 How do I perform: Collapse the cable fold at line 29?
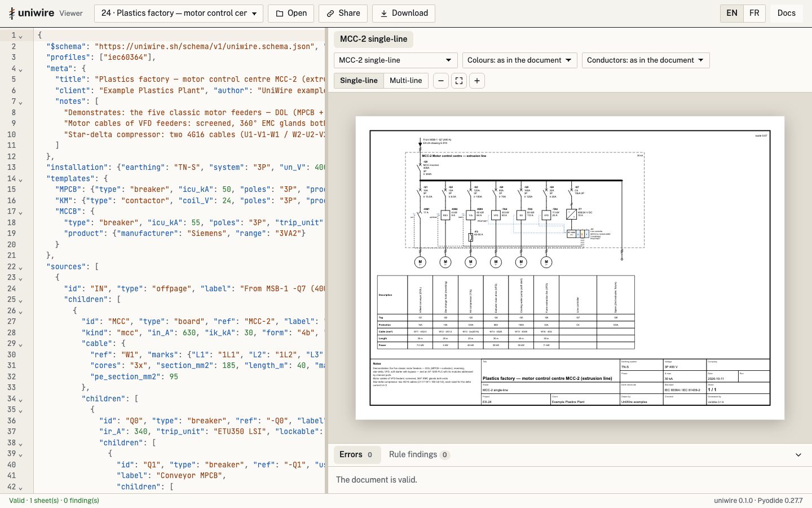(21, 345)
